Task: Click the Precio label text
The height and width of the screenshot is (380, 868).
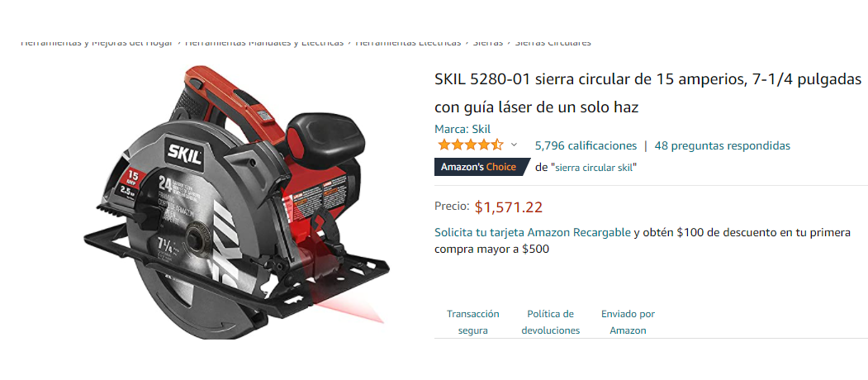Action: pos(453,206)
